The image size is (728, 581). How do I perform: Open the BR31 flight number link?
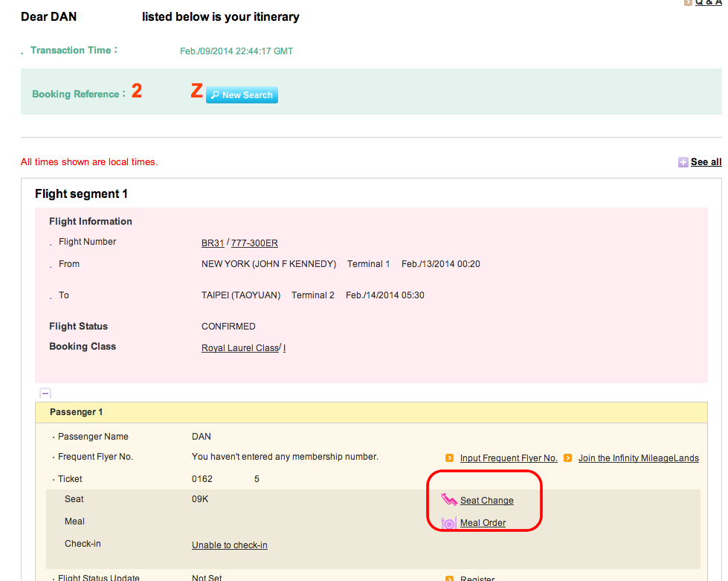tap(213, 243)
